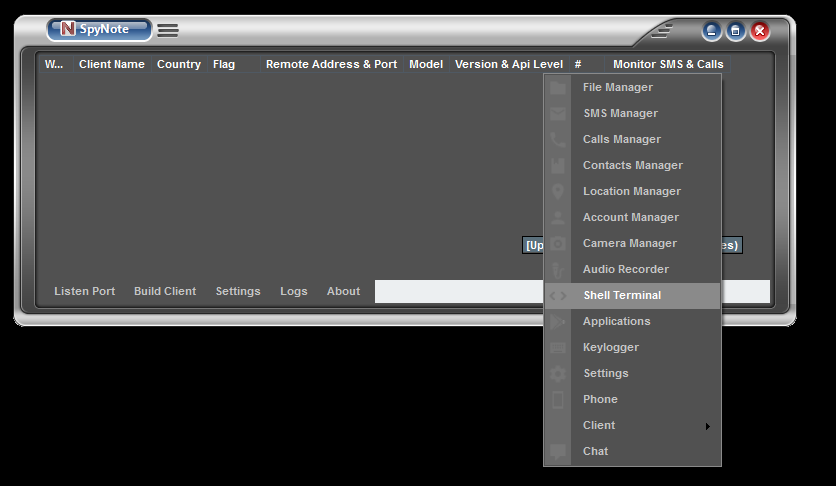Select Location Manager menu entry
Image resolution: width=836 pixels, height=486 pixels.
(x=632, y=191)
